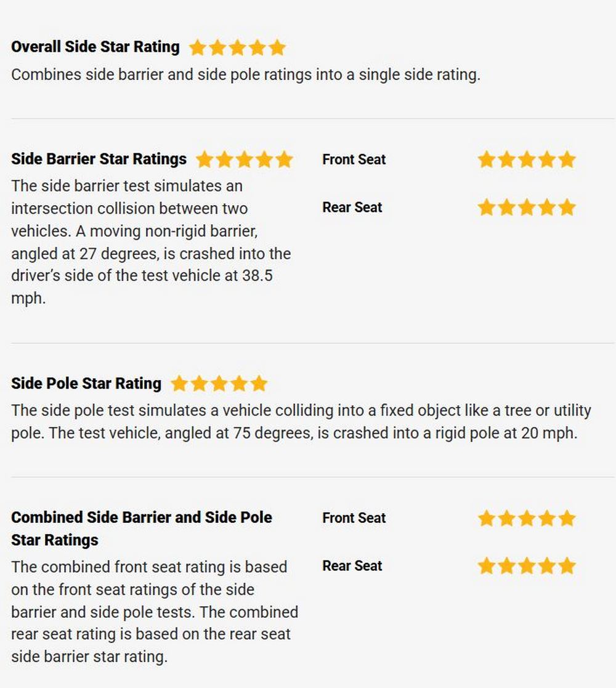The width and height of the screenshot is (616, 688).
Task: Click the Side Barrier Rear Seat star rating
Action: point(527,207)
